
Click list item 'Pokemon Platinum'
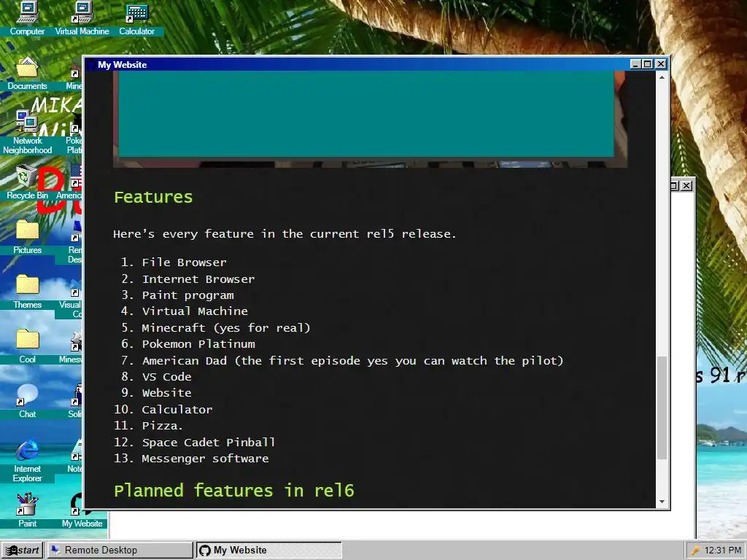[x=198, y=344]
